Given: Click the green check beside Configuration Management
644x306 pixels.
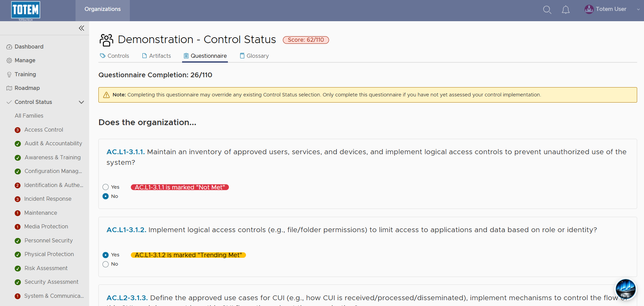Looking at the screenshot, I should (x=18, y=171).
